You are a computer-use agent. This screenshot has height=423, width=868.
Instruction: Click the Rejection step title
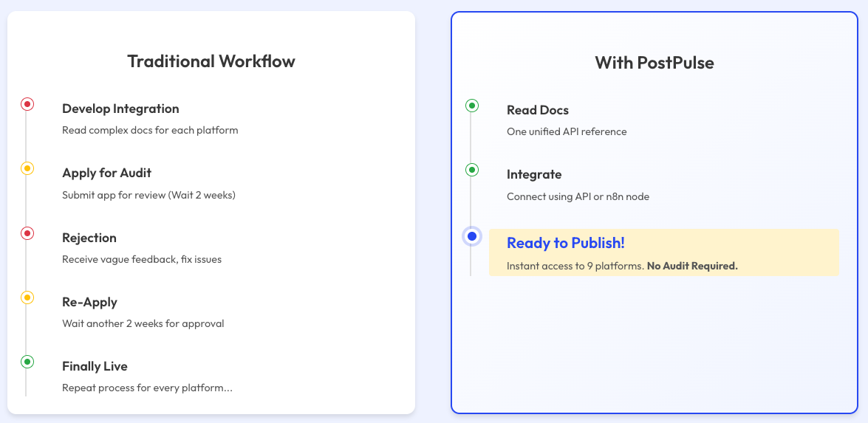[x=89, y=238]
